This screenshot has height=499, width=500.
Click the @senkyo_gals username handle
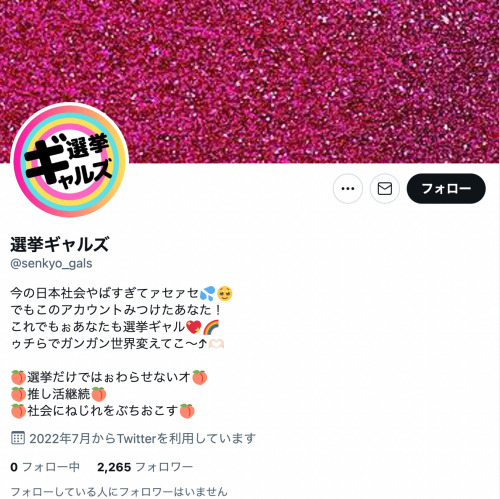click(51, 263)
